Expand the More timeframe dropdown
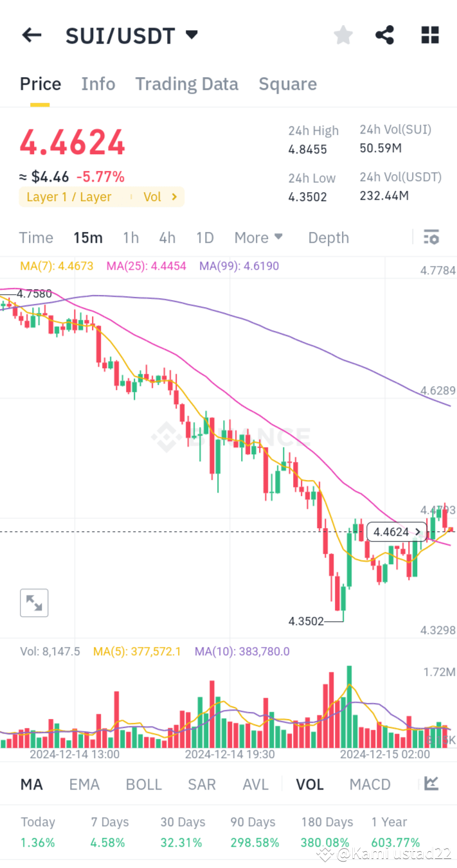The width and height of the screenshot is (457, 868). 258,237
